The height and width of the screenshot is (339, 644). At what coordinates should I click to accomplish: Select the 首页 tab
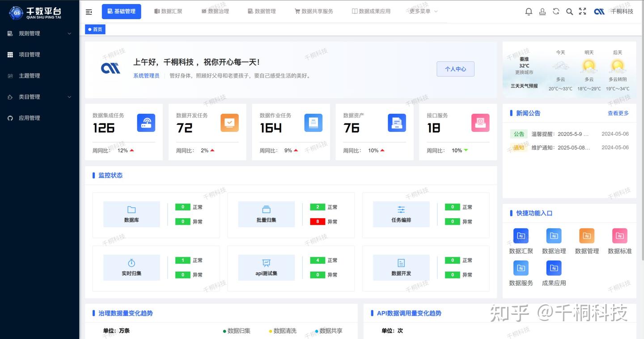coord(95,29)
